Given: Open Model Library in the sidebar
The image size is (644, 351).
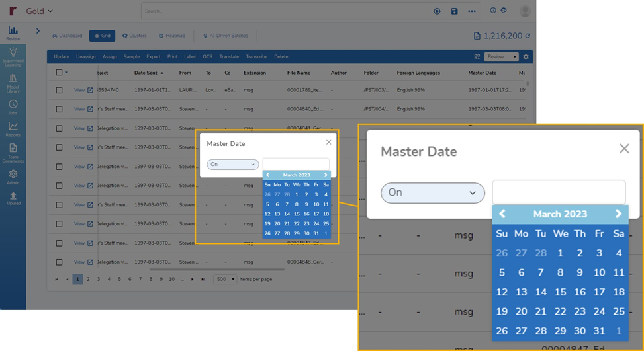Looking at the screenshot, I should pyautogui.click(x=13, y=83).
